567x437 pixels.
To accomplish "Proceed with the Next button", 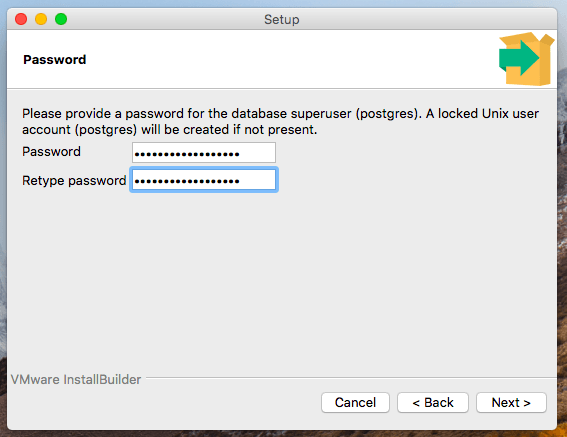I will [511, 402].
